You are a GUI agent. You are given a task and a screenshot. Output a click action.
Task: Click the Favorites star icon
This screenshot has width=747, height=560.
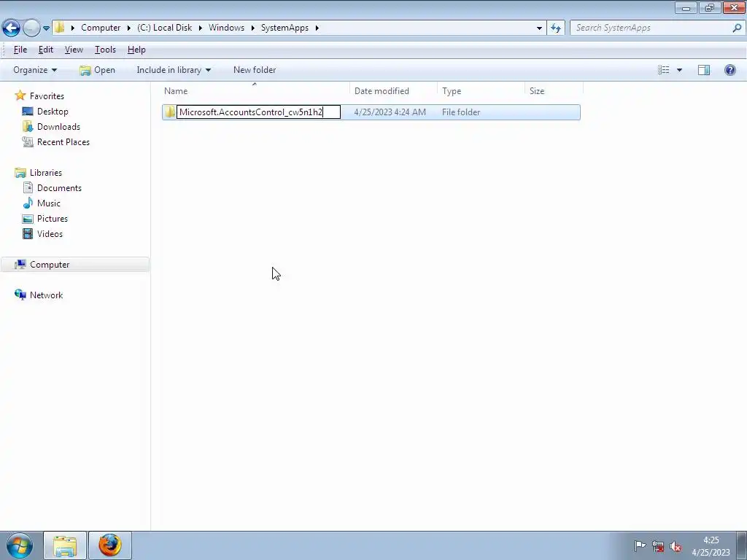pos(20,96)
